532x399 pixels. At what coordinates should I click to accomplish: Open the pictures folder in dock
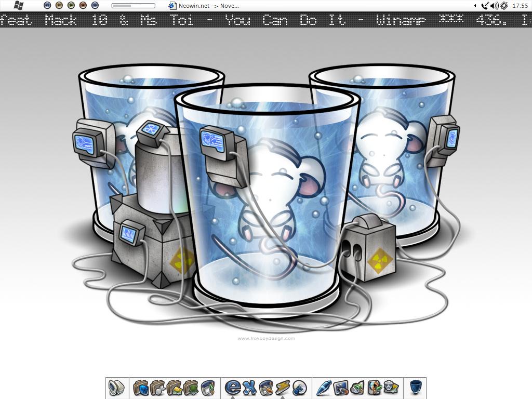click(174, 388)
